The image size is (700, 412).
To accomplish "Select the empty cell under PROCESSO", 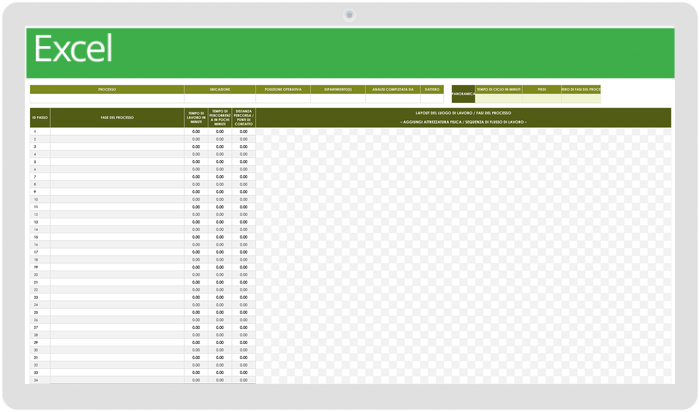I will pyautogui.click(x=107, y=98).
